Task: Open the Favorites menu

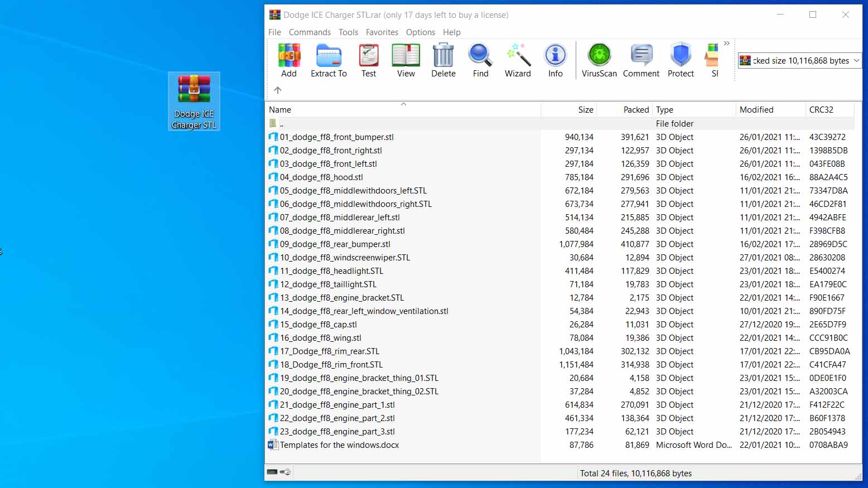Action: [x=382, y=32]
